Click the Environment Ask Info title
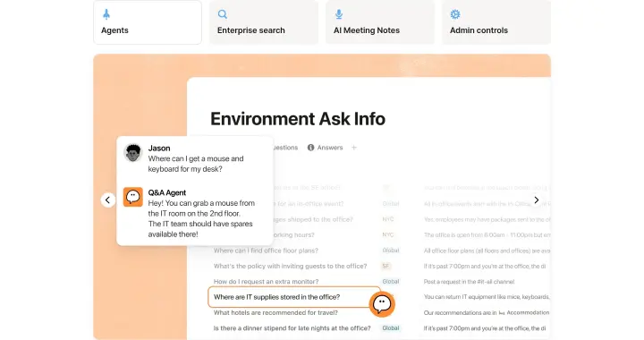 [x=298, y=119]
